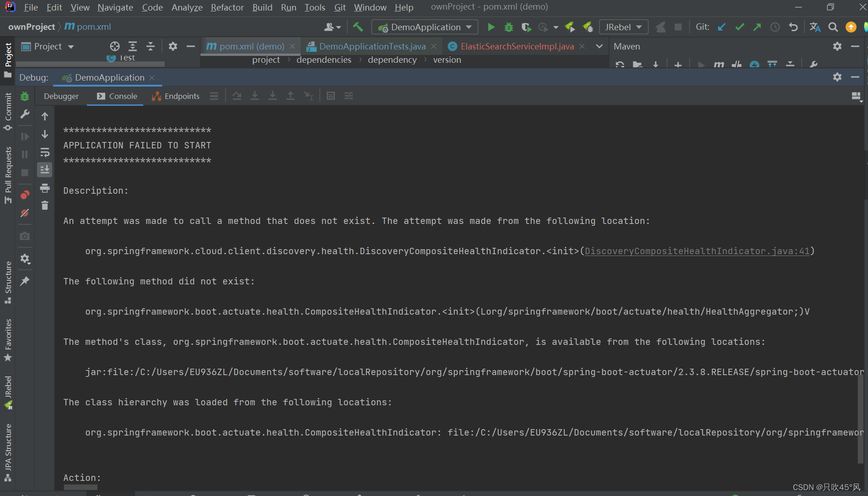The height and width of the screenshot is (496, 868).
Task: Run with JRebel rocket icon
Action: (x=570, y=27)
